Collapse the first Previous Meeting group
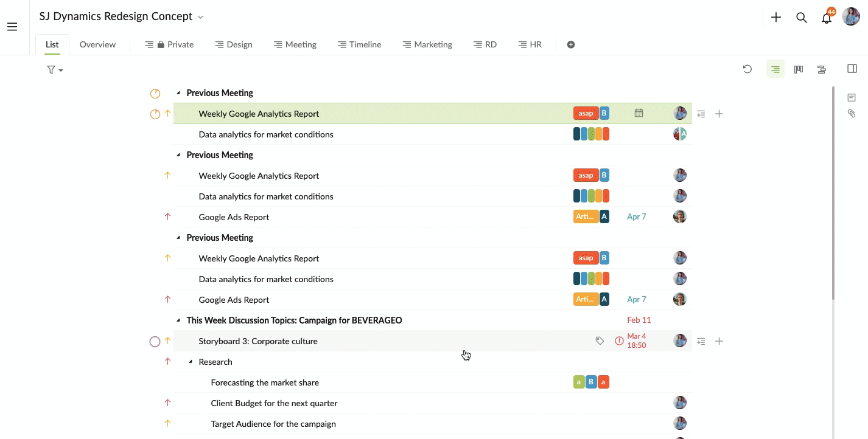This screenshot has height=439, width=868. pyautogui.click(x=178, y=93)
